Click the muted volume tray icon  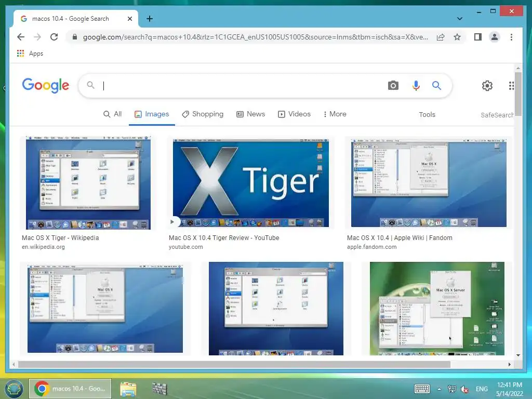(464, 389)
